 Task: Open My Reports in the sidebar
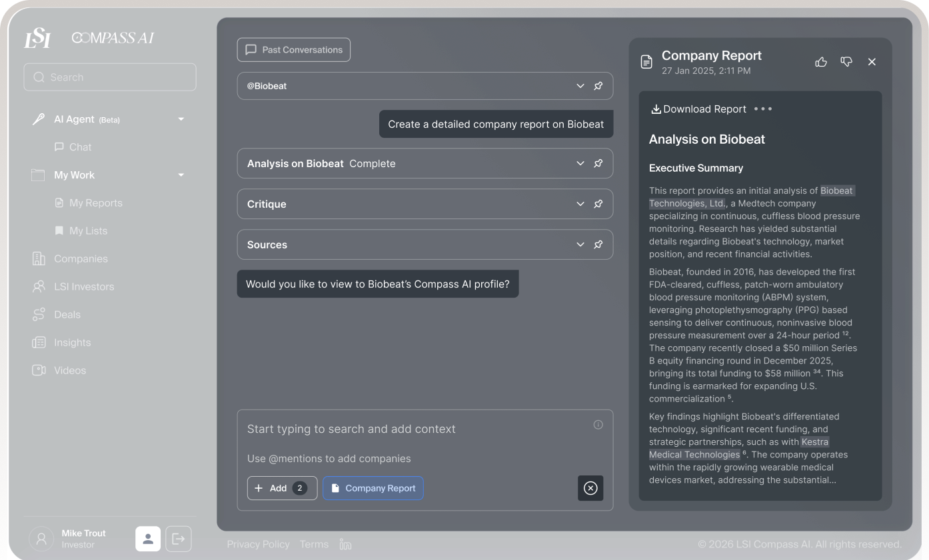(x=95, y=203)
